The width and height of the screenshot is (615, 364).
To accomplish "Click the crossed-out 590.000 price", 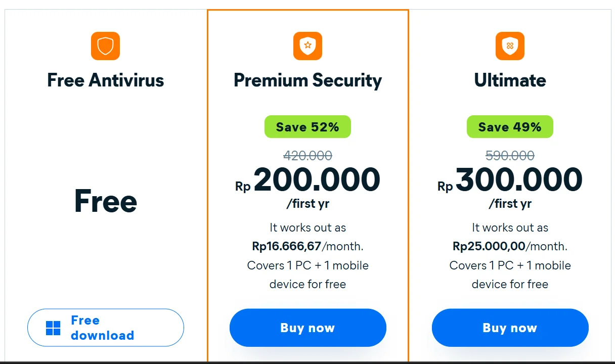I will [510, 155].
